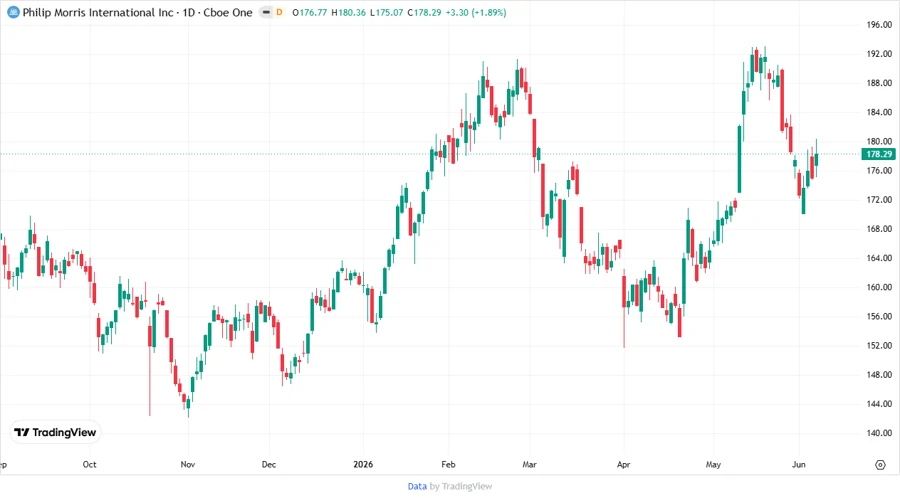
Task: Click the close value C178.29
Action: 424,12
